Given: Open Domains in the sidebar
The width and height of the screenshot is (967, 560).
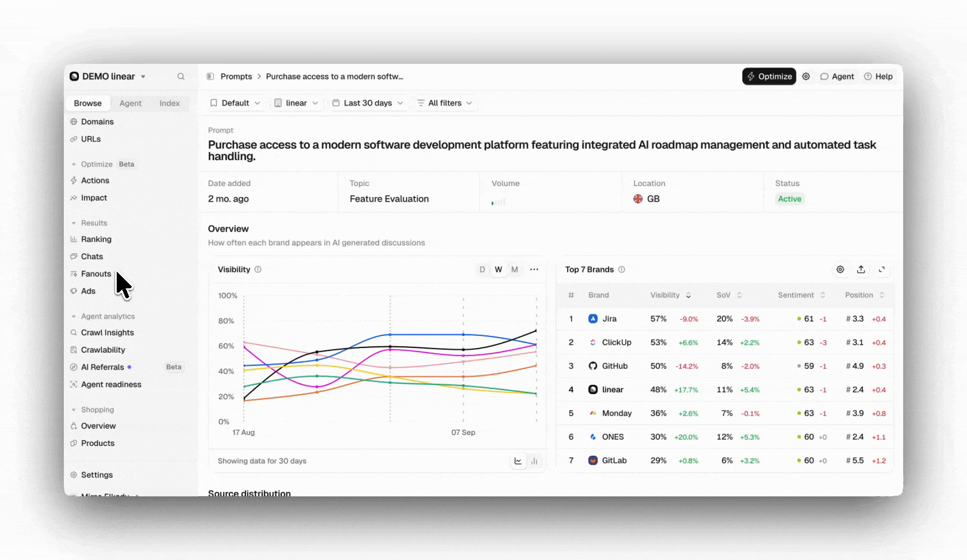Looking at the screenshot, I should pyautogui.click(x=97, y=121).
